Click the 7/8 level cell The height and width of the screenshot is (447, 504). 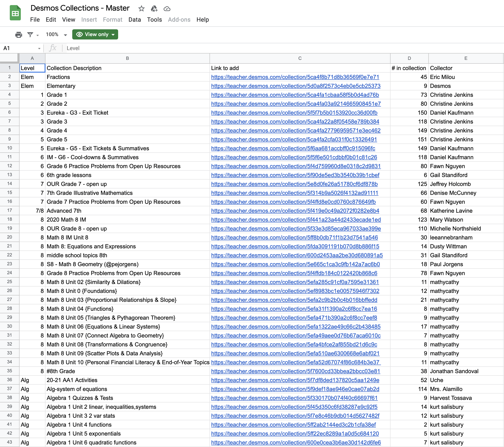32,211
